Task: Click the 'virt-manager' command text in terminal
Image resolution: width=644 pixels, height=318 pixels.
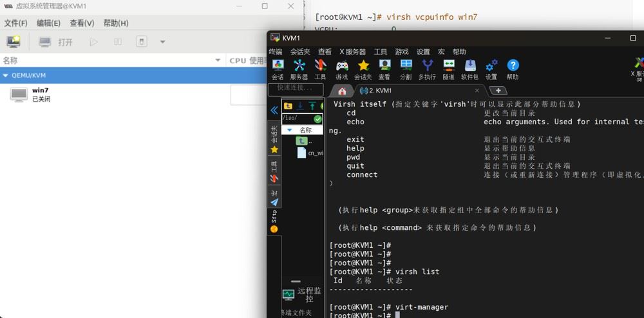Action: tap(421, 307)
